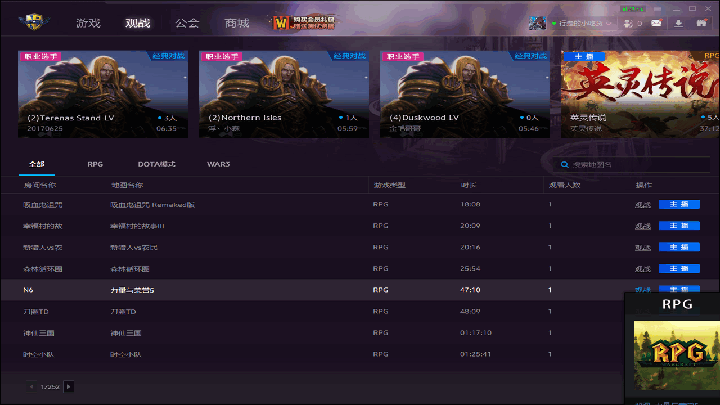Open the Warcraft W promotional banner
Screen dimensions: 720x405
coord(304,22)
